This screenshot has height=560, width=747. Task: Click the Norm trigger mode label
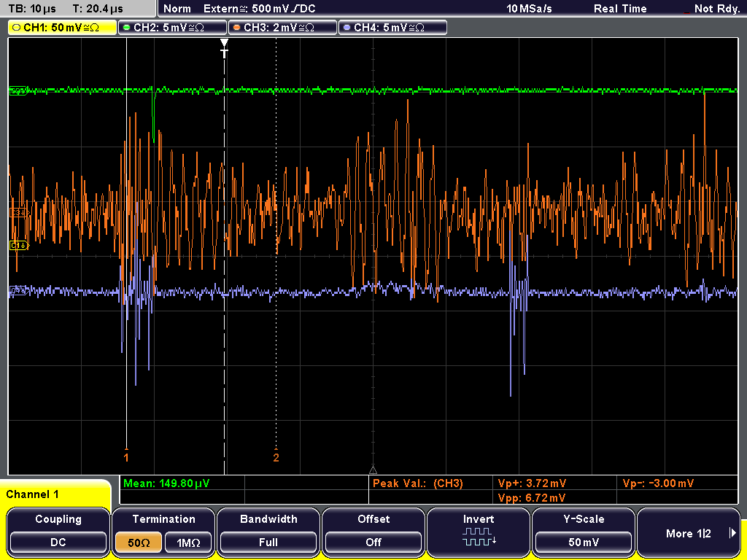[x=177, y=9]
